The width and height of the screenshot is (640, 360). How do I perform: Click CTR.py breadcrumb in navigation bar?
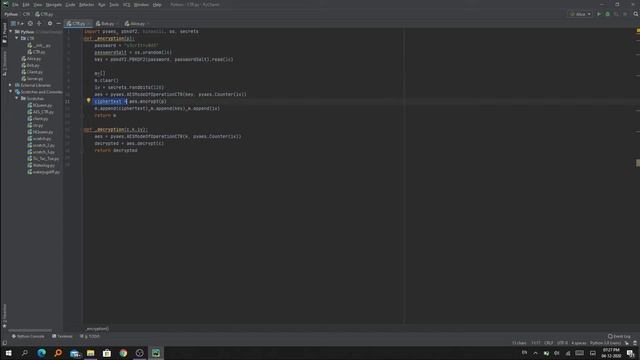[44, 14]
